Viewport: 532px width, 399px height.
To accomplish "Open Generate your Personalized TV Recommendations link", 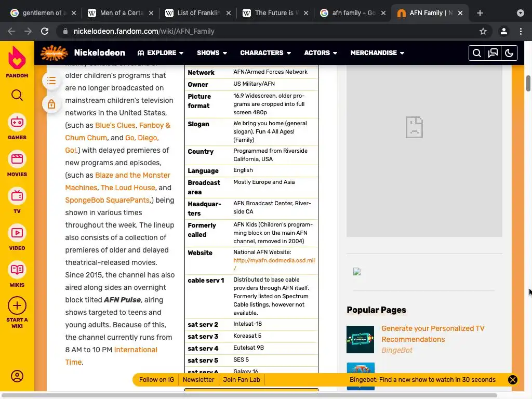I will (x=433, y=334).
